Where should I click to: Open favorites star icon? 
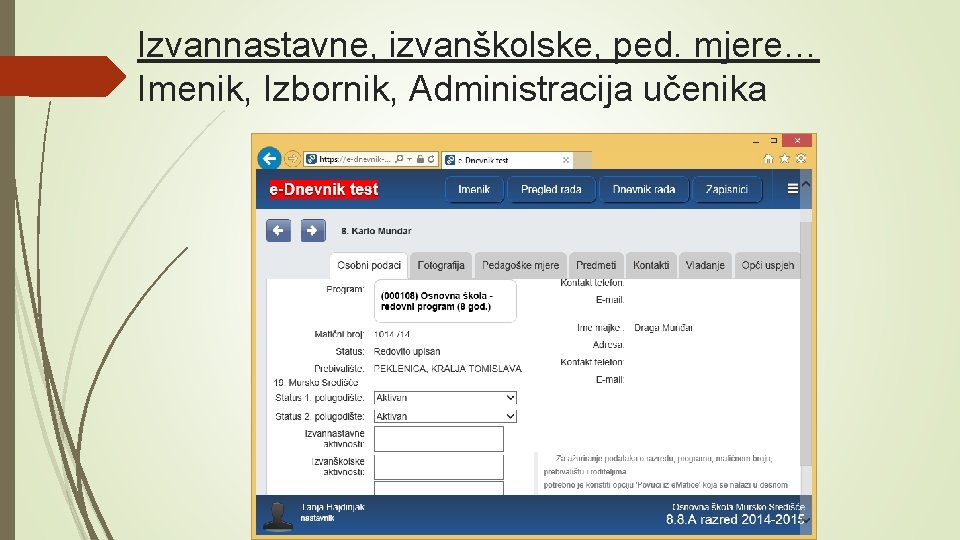coord(784,159)
